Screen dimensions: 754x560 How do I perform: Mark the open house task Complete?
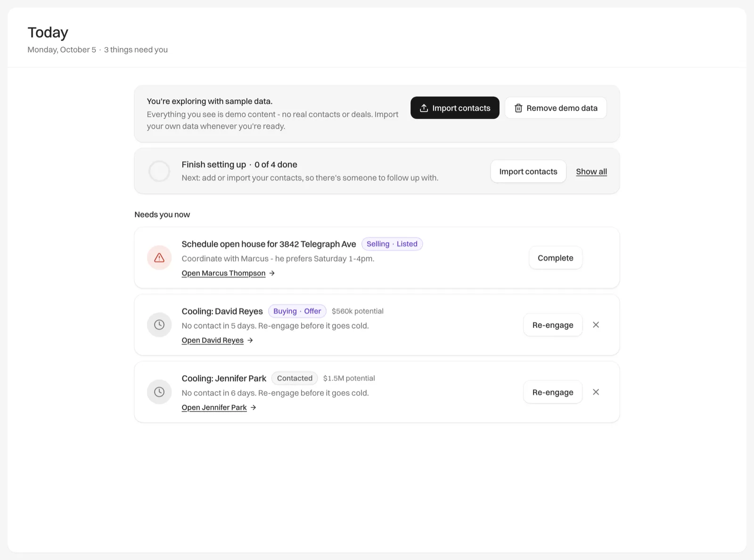coord(556,258)
